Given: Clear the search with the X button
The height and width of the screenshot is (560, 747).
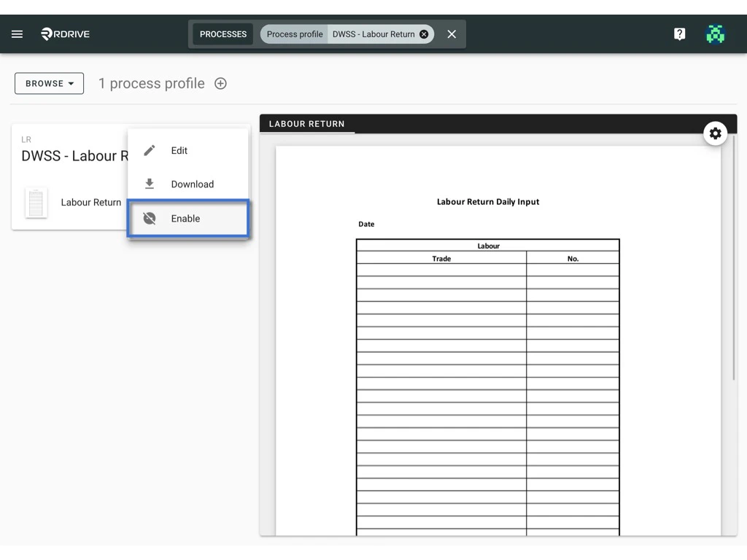Looking at the screenshot, I should click(451, 34).
